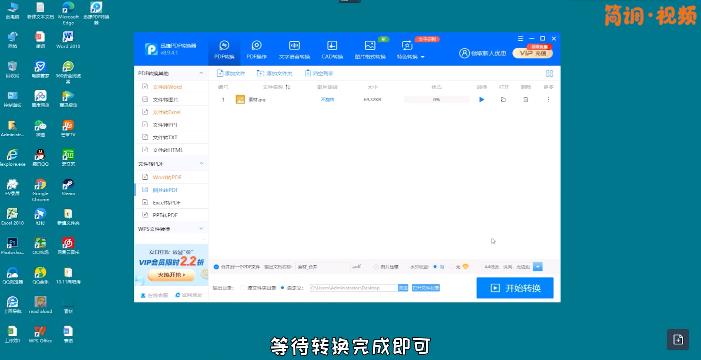Screen dimensions: 701x360
Task: Open the 特色转换 dropdown arrow
Action: [x=422, y=57]
